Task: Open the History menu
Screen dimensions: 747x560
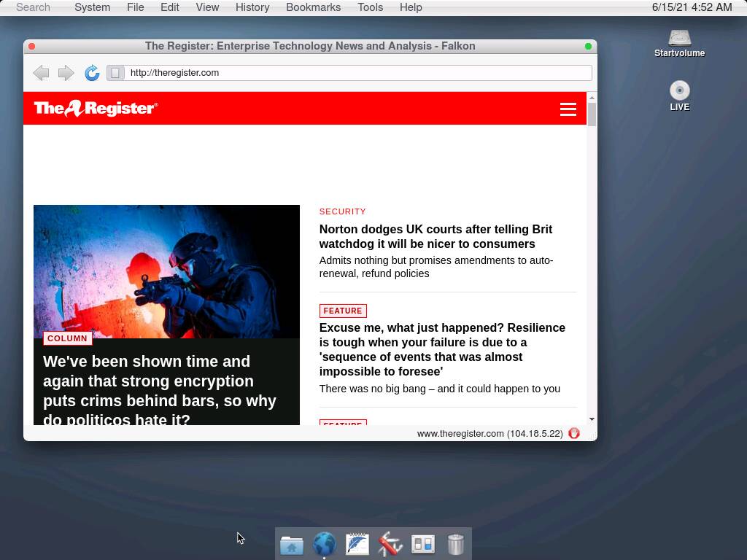Action: tap(252, 7)
